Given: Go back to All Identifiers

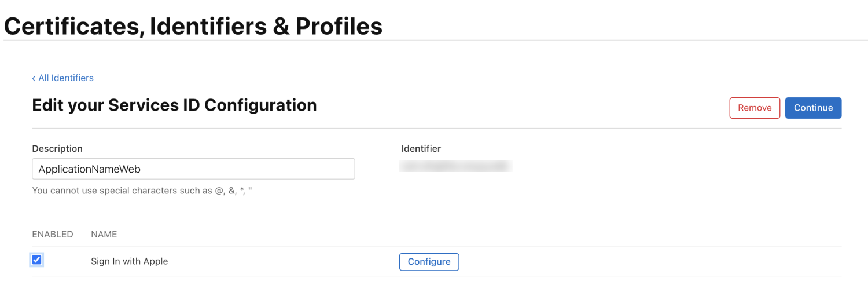Looking at the screenshot, I should pos(63,78).
